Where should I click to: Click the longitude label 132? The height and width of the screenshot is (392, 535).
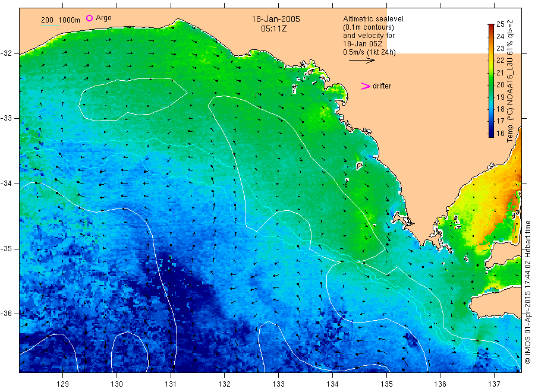tap(225, 384)
